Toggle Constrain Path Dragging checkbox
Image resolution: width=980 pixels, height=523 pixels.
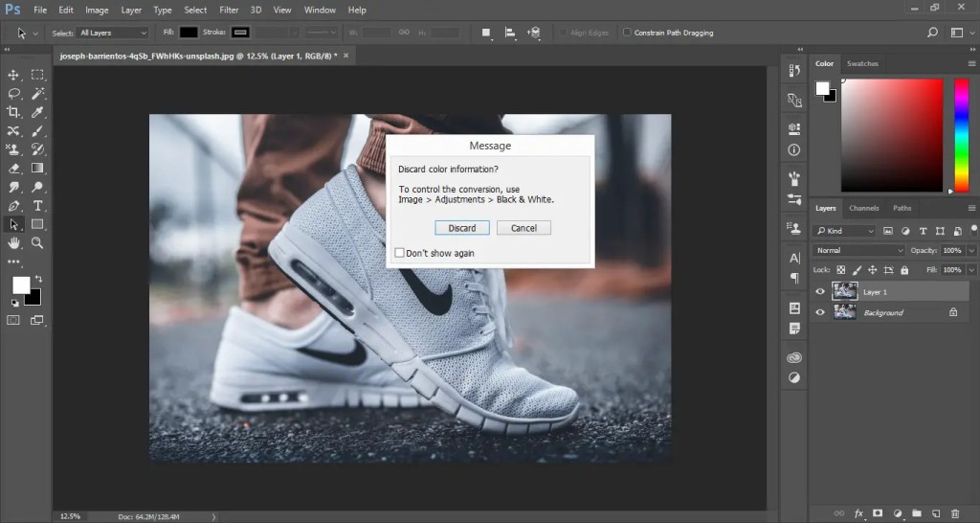pos(627,33)
